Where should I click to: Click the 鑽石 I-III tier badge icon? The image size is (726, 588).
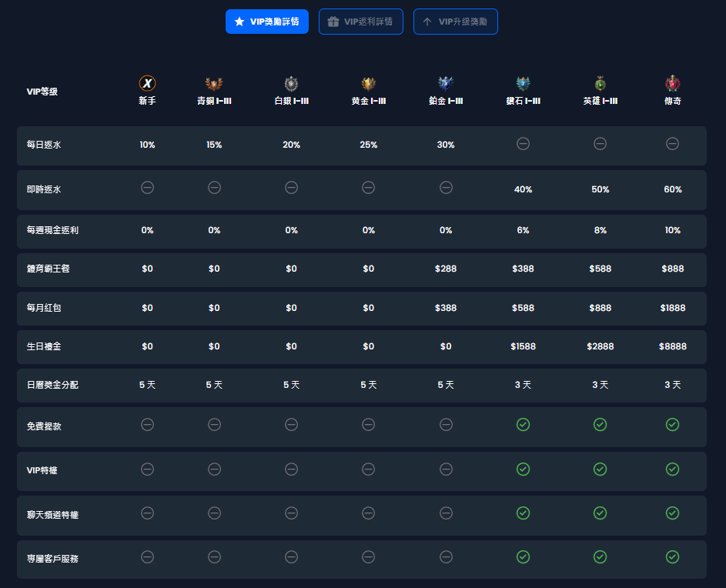click(x=523, y=83)
